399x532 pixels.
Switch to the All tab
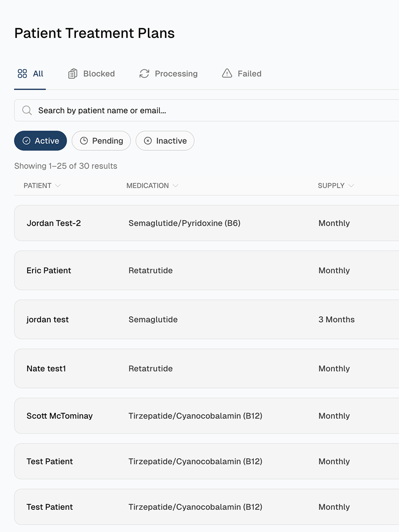click(30, 73)
